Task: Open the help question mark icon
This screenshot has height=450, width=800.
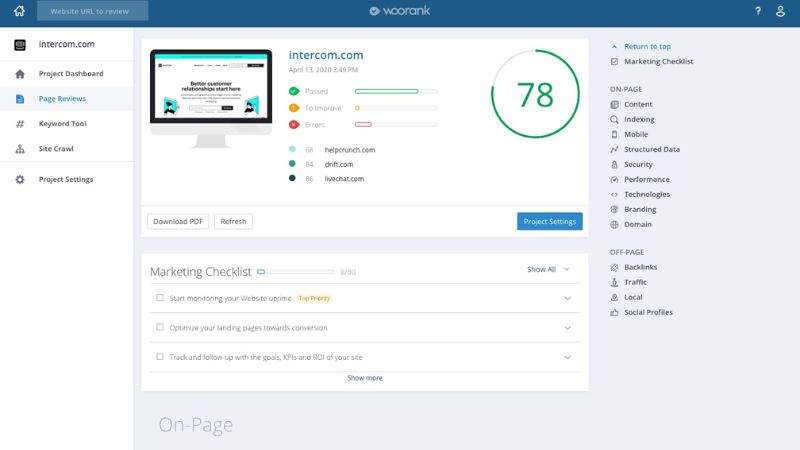Action: coord(757,11)
